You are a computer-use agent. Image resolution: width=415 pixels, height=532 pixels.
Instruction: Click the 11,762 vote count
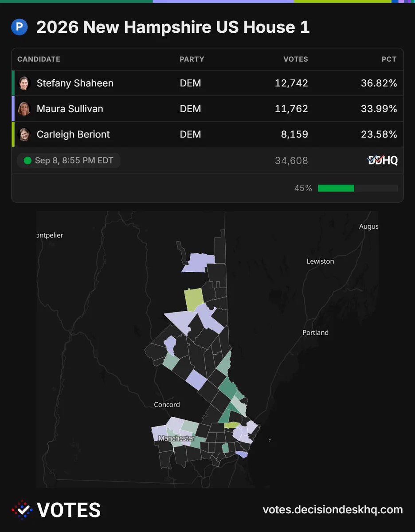click(291, 109)
